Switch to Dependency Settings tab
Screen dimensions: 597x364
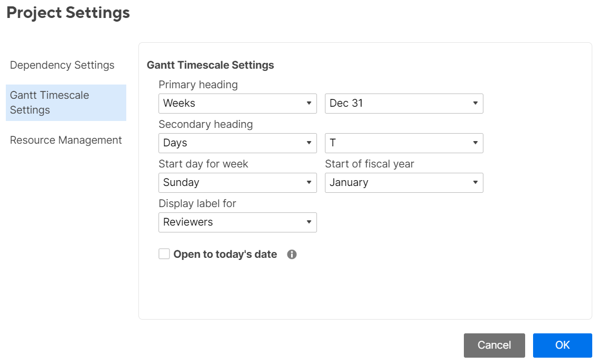click(x=62, y=66)
